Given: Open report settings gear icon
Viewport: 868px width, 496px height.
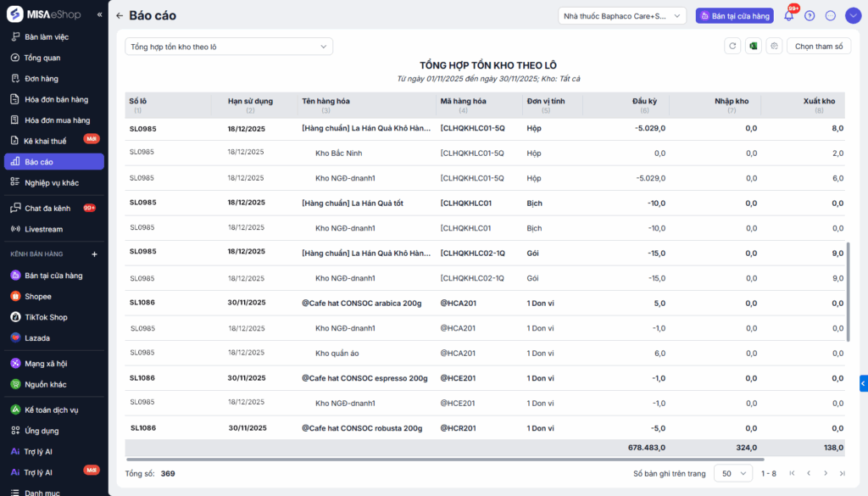Looking at the screenshot, I should pyautogui.click(x=773, y=47).
